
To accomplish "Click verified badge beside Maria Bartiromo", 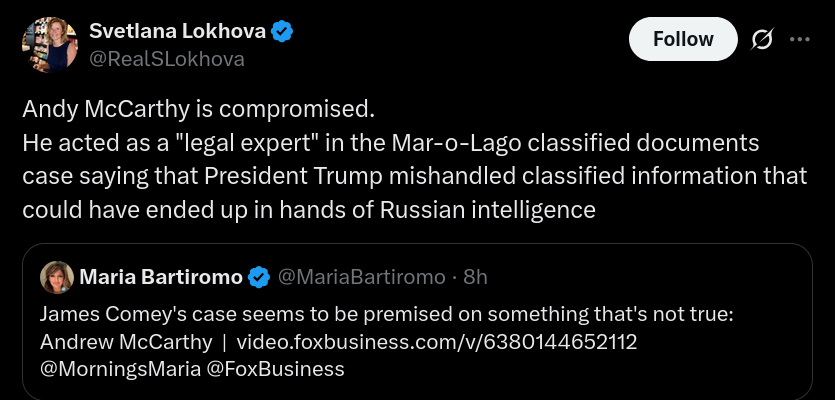I will click(259, 276).
